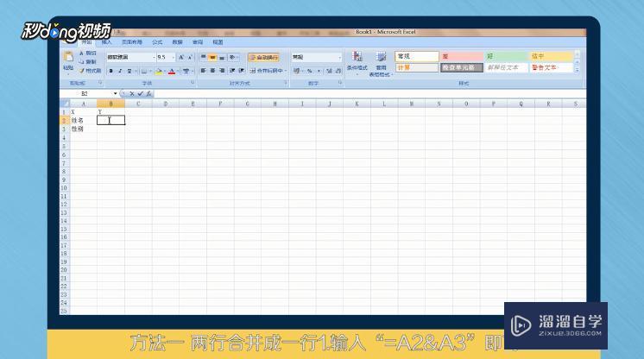Click the Copy (复制) icon
This screenshot has width=644, height=359.
pos(82,61)
